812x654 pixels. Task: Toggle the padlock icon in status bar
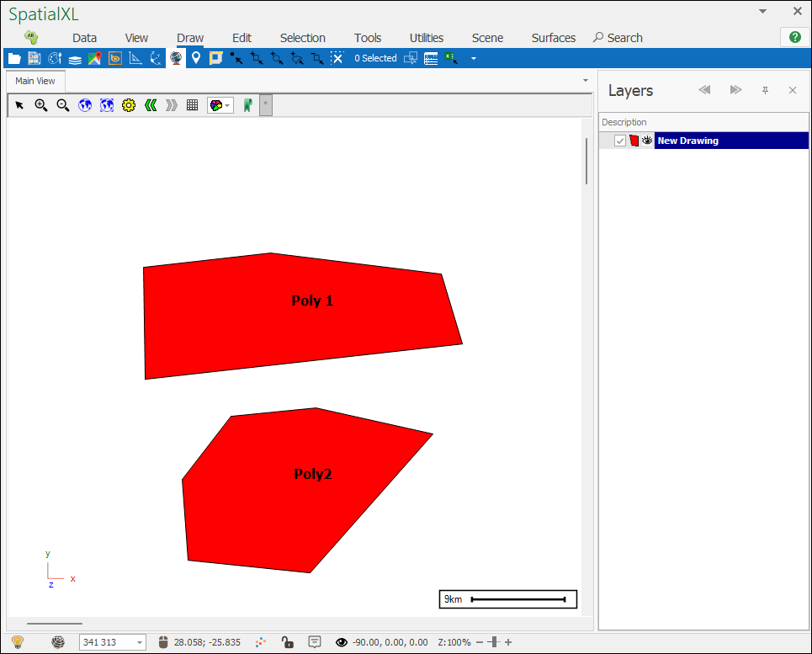[287, 642]
